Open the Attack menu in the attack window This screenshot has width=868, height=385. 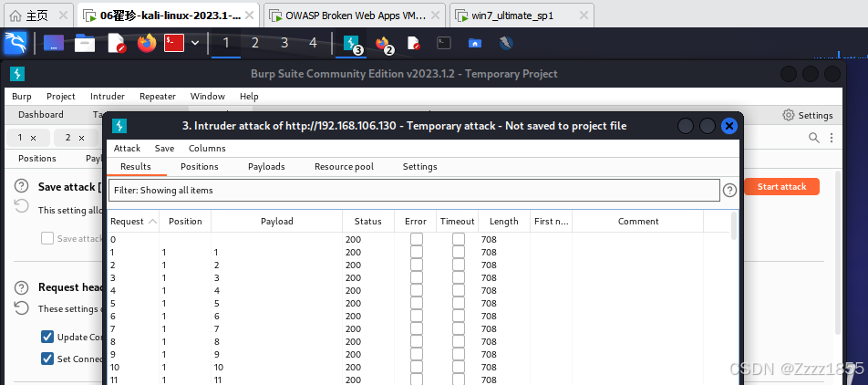[x=128, y=149]
